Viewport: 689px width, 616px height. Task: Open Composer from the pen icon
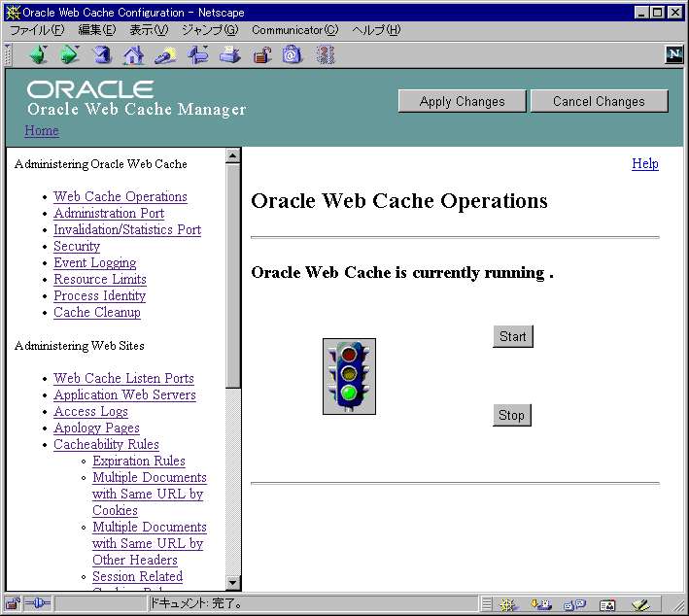click(640, 605)
